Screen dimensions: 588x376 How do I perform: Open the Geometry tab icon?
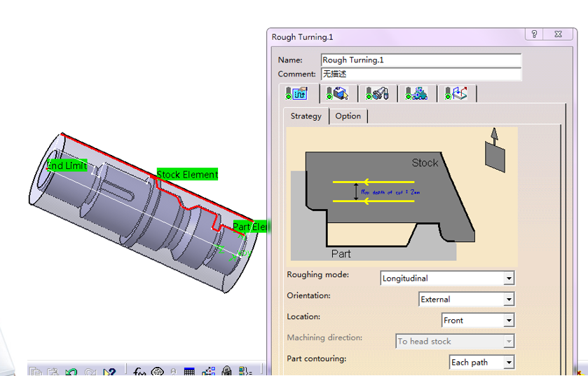coord(339,93)
